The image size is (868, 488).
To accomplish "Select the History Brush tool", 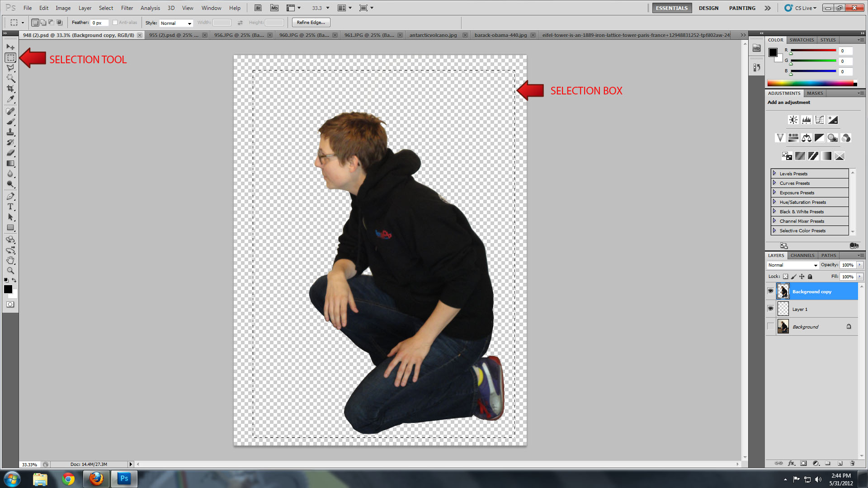I will point(10,142).
